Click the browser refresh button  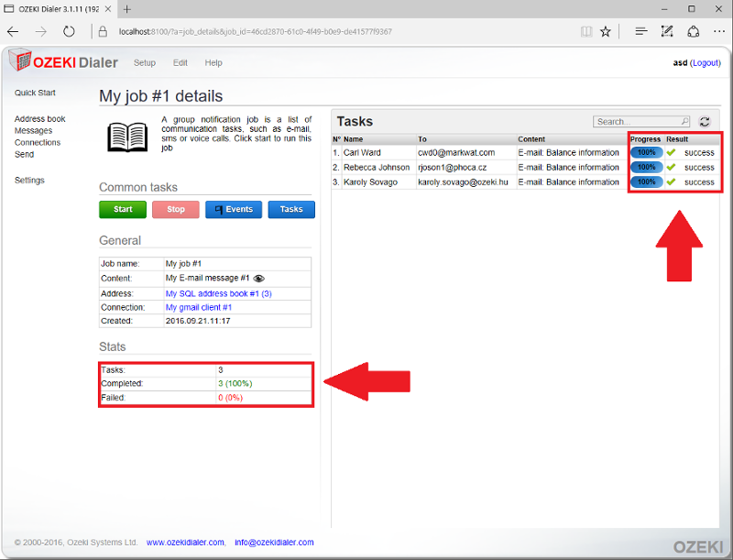tap(69, 31)
